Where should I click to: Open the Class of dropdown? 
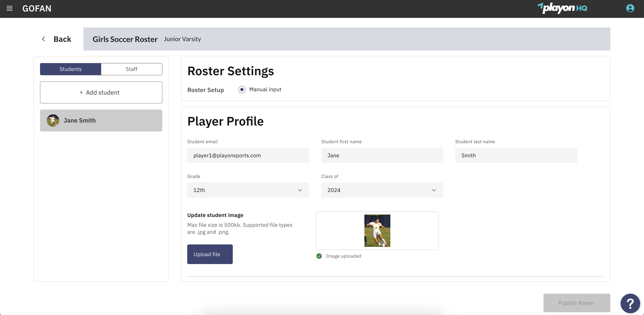(x=382, y=190)
